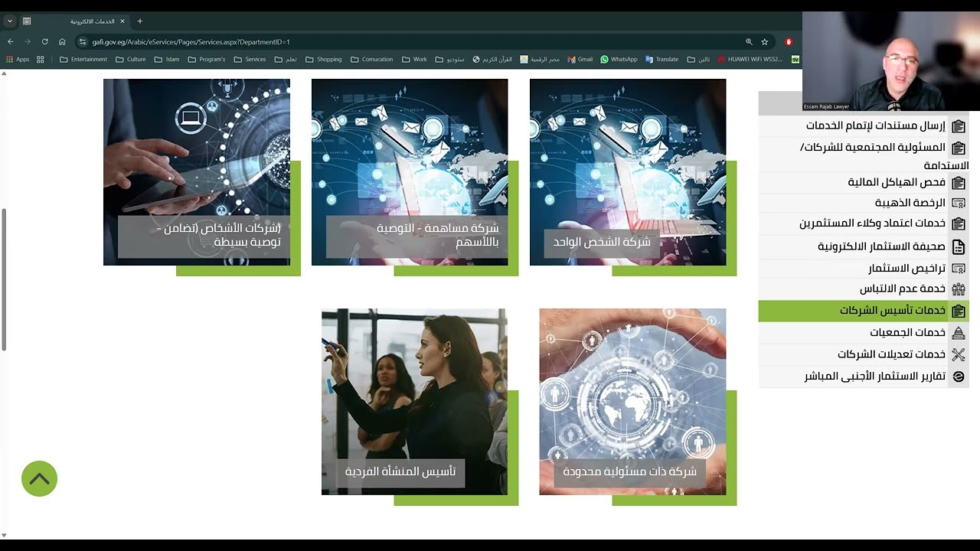Click the green scroll-to-top arrow button
Image resolution: width=980 pixels, height=551 pixels.
click(39, 479)
